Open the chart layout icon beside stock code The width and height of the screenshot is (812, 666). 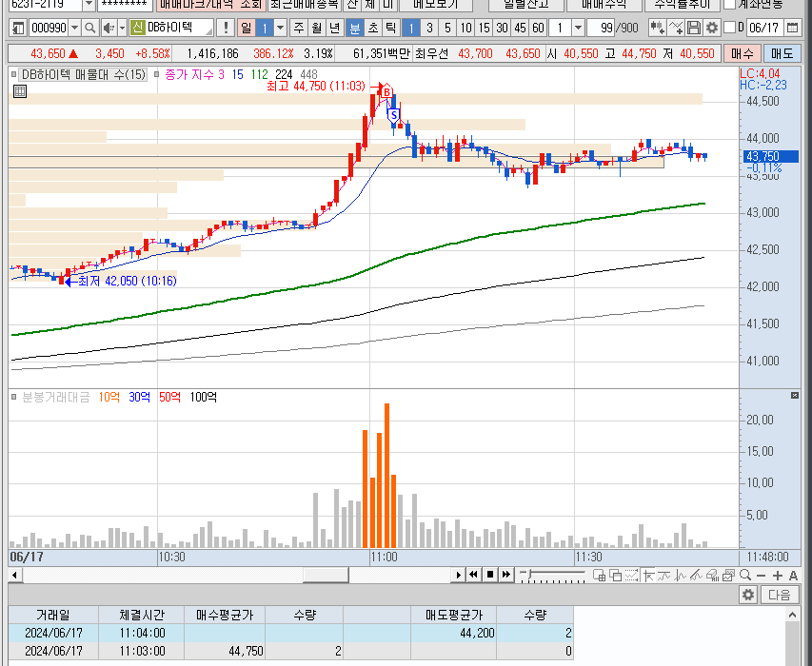tap(18, 28)
